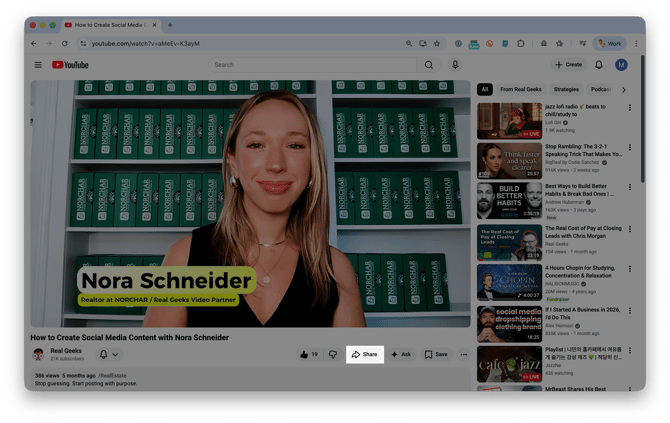
Task: Reload the page
Action: [x=65, y=44]
